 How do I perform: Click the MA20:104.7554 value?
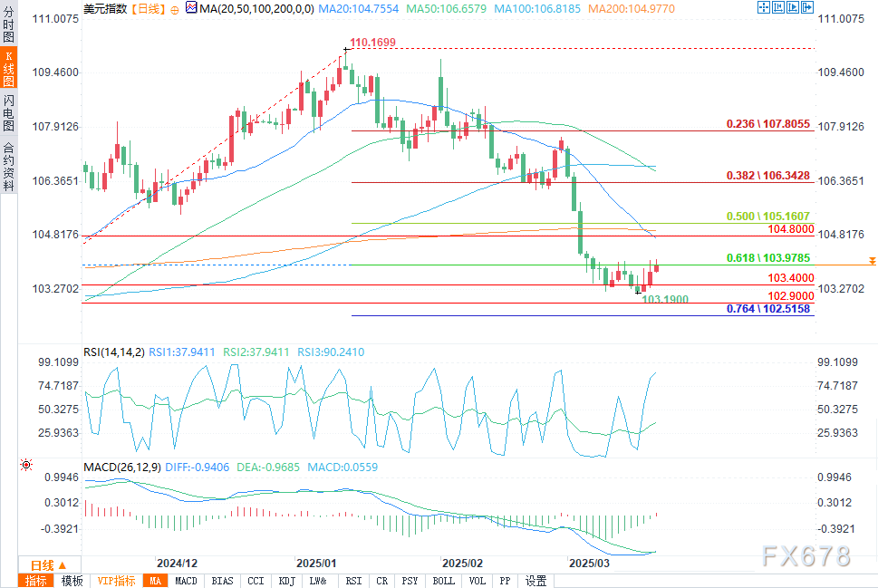coord(359,9)
